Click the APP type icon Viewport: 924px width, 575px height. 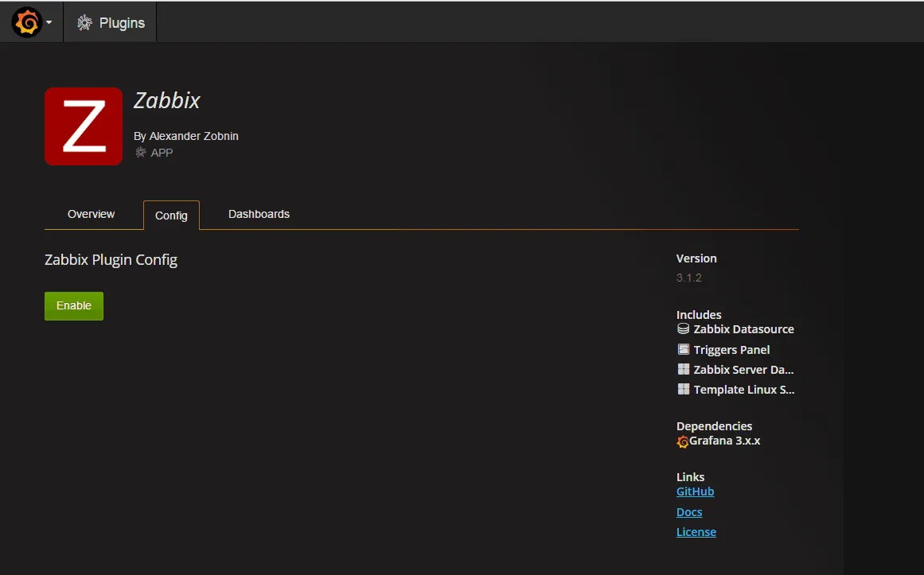tap(141, 153)
